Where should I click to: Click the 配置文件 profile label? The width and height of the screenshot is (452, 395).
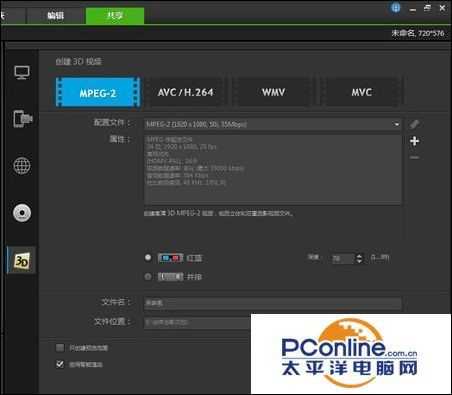pyautogui.click(x=111, y=123)
